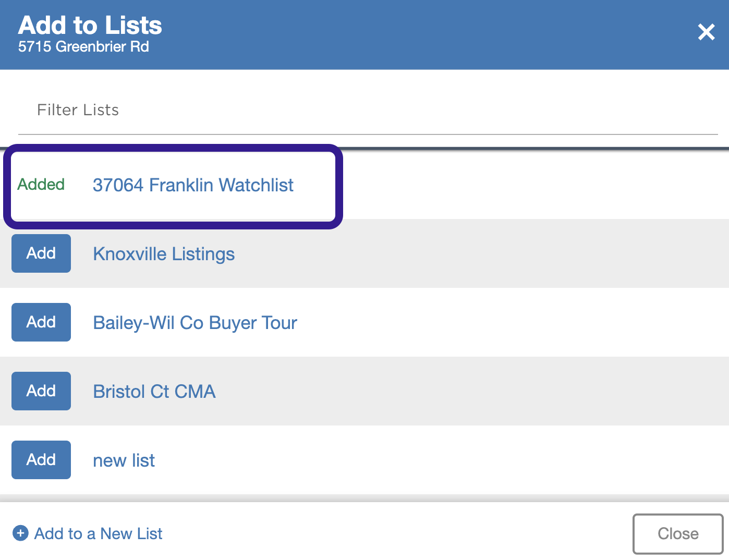Open the 37064 Franklin Watchlist list
The height and width of the screenshot is (560, 729).
(x=193, y=185)
